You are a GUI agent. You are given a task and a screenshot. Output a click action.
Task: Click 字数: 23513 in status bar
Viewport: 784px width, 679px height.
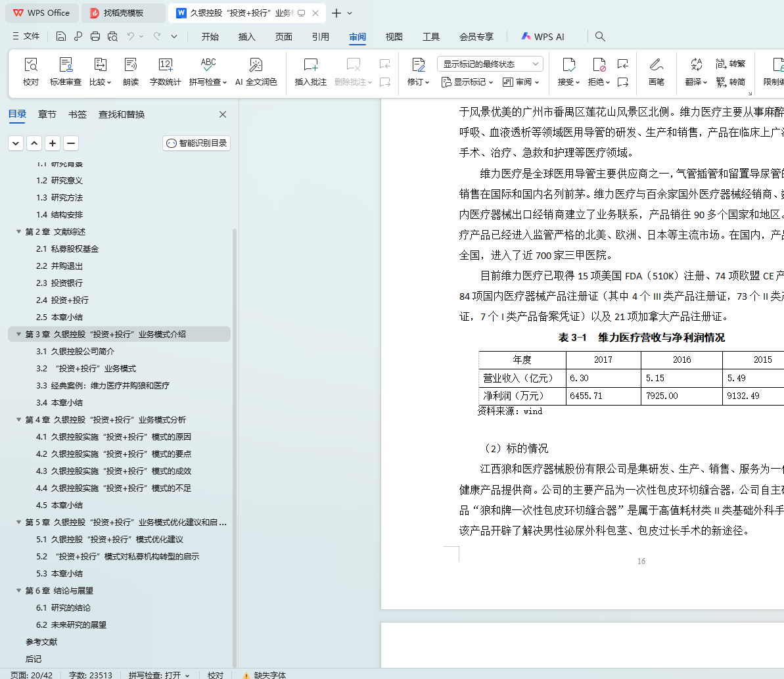(91, 675)
